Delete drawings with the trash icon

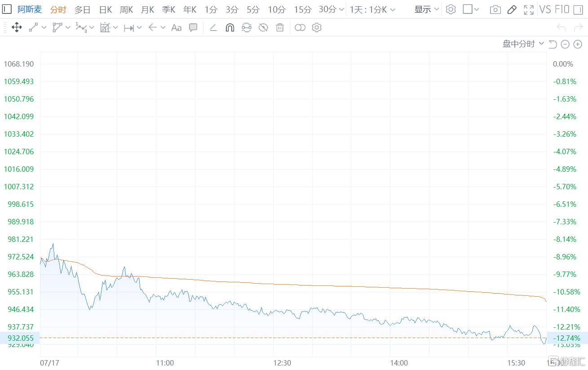[x=280, y=28]
